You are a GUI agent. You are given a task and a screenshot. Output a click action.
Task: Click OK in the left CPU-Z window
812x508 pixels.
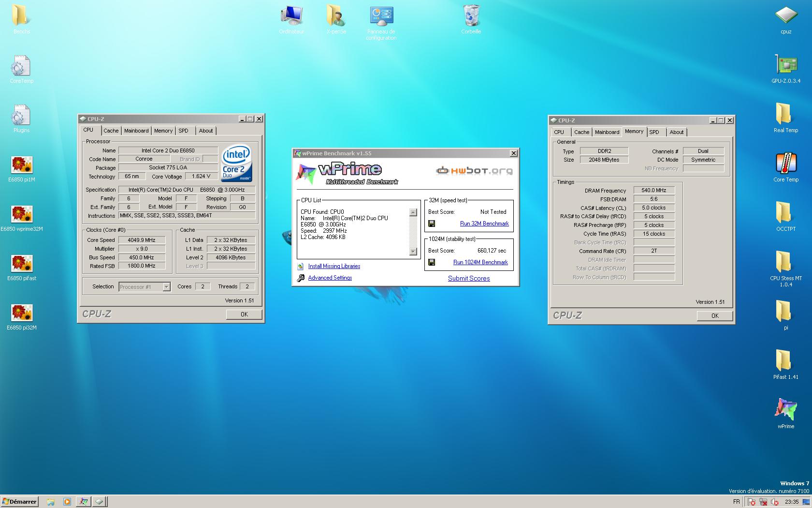point(244,314)
